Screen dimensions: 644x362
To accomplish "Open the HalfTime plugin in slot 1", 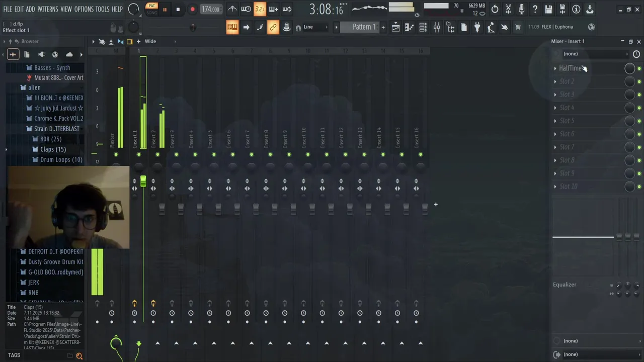I will pos(571,68).
